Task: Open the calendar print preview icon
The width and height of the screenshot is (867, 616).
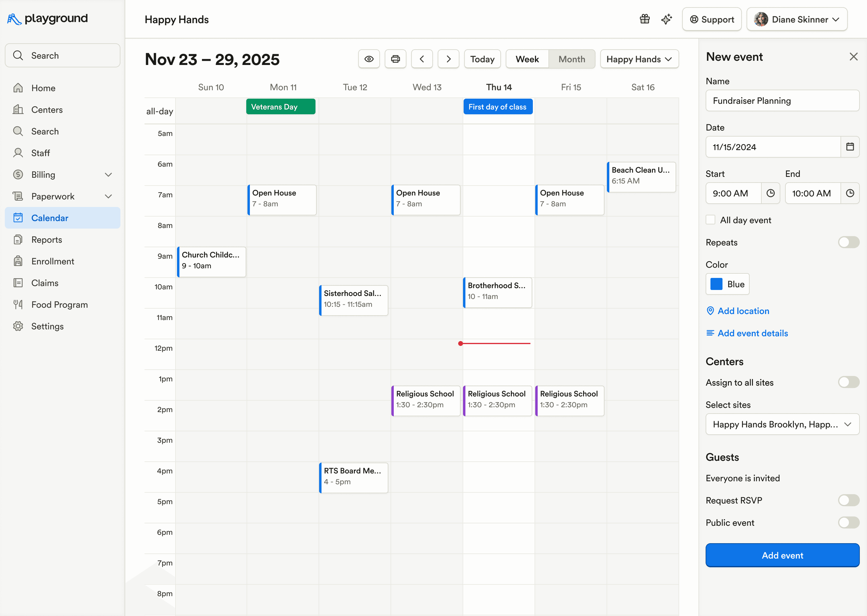Action: (396, 59)
